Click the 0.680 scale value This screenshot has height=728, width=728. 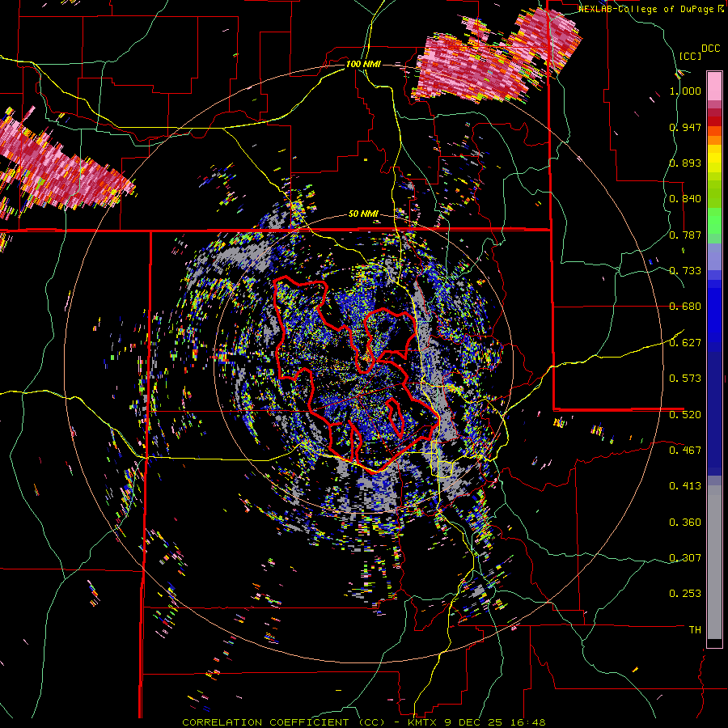(685, 307)
